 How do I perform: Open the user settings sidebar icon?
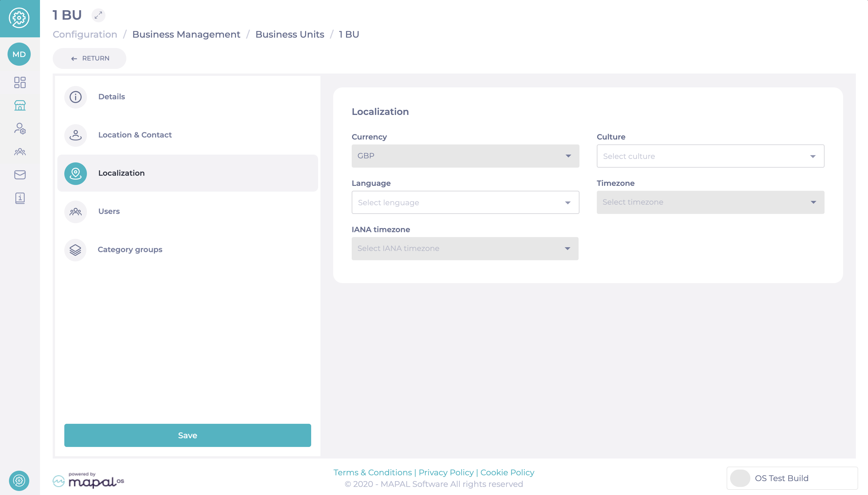(20, 129)
